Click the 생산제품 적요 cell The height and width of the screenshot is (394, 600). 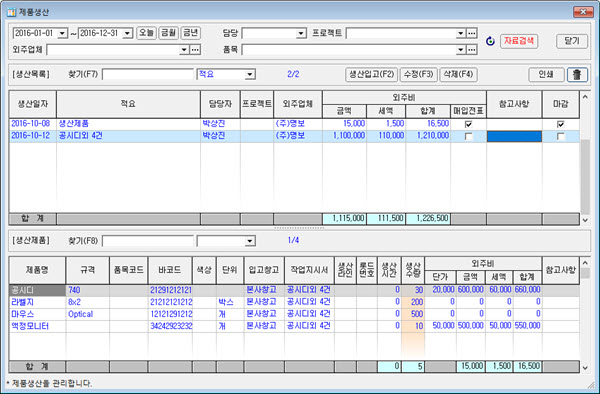pos(128,124)
